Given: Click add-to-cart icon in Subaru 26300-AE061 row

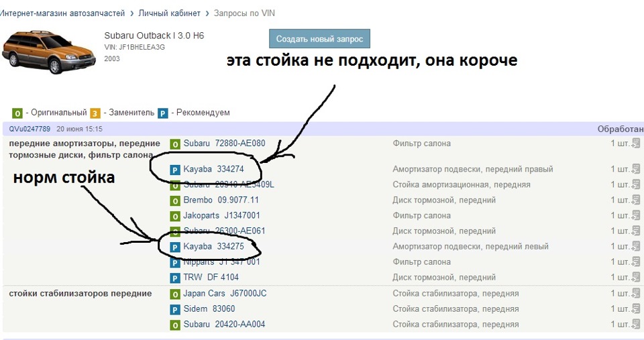Looking at the screenshot, I should (x=636, y=231).
